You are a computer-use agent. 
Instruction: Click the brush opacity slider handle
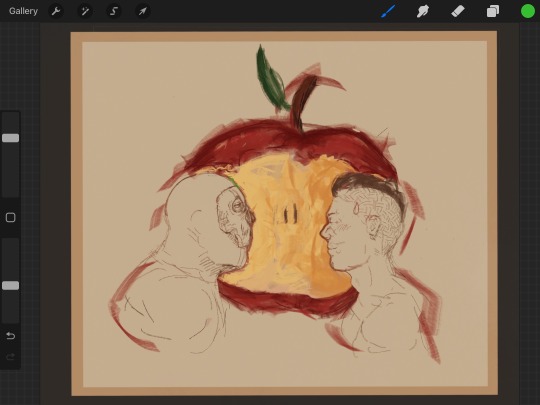(x=11, y=285)
